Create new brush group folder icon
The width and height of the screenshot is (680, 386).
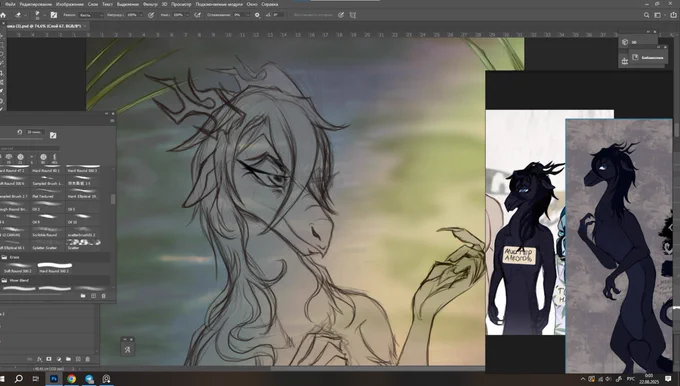(x=83, y=296)
